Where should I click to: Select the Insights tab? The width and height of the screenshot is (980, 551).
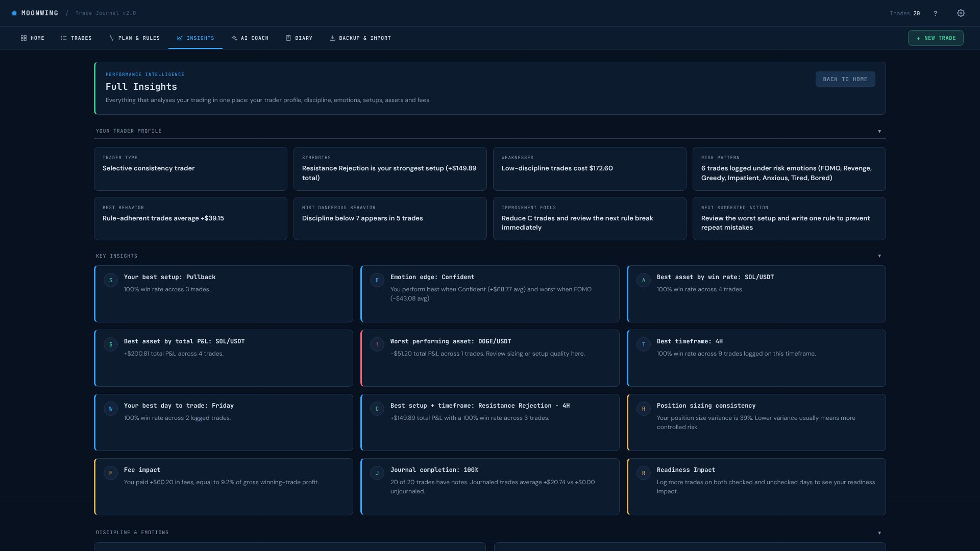coord(195,38)
